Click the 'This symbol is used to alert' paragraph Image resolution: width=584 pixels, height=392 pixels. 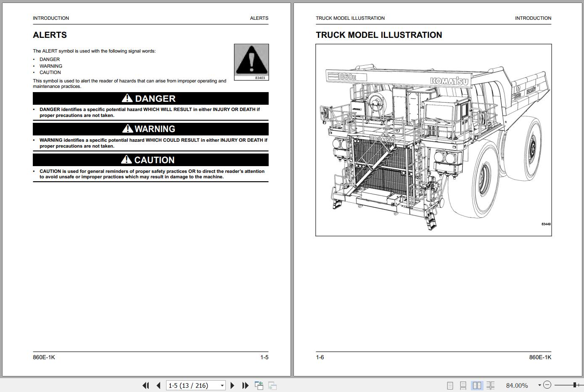point(129,84)
